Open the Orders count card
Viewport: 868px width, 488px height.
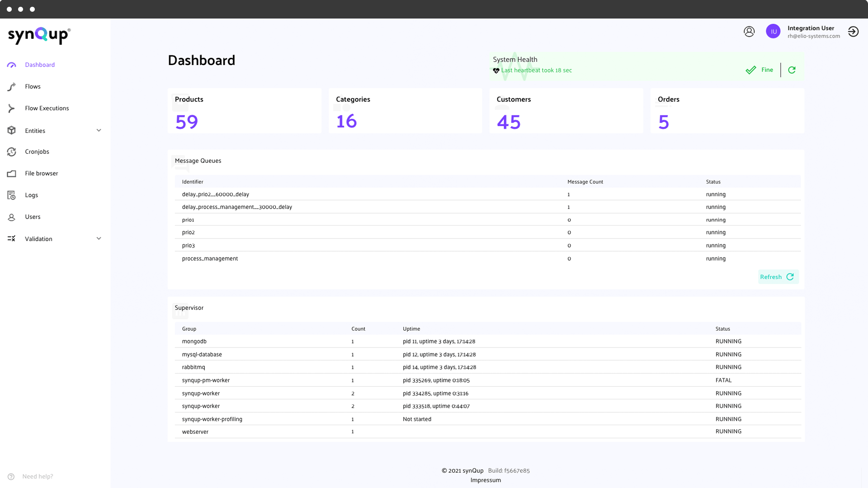point(727,111)
